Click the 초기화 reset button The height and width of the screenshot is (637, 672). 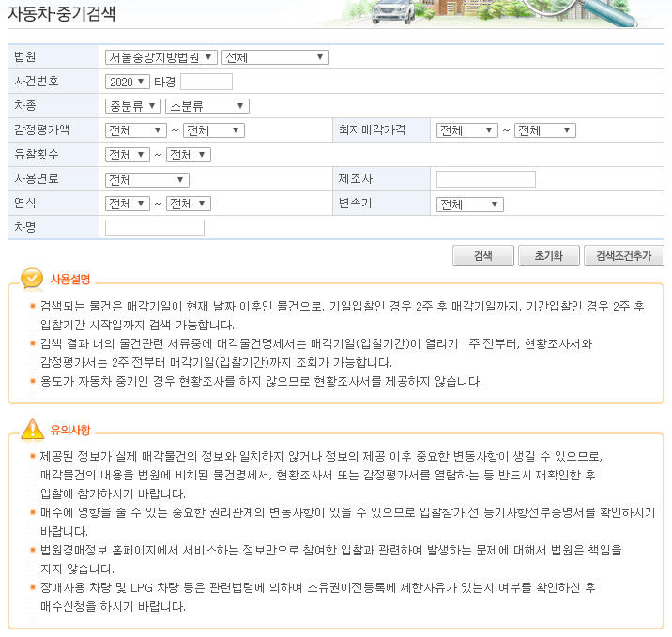point(548,256)
